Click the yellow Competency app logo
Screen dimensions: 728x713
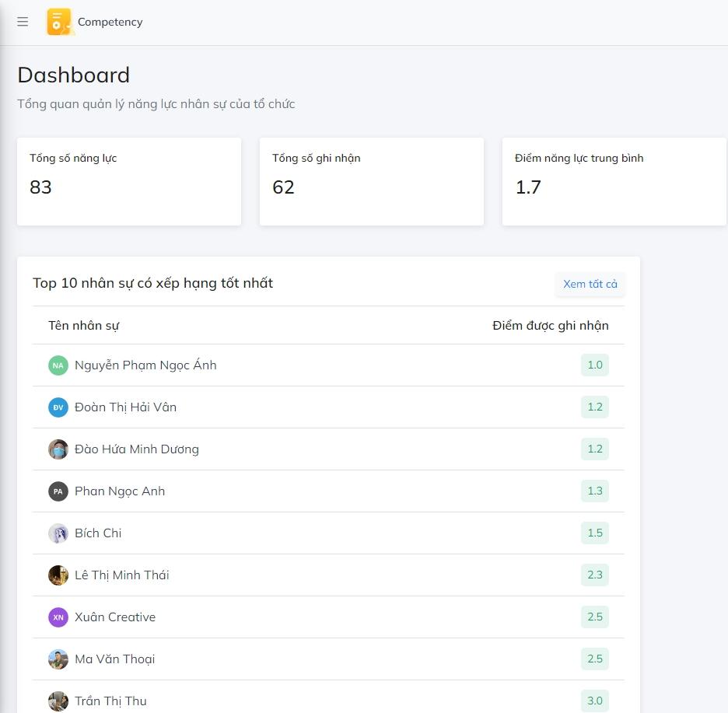click(59, 22)
